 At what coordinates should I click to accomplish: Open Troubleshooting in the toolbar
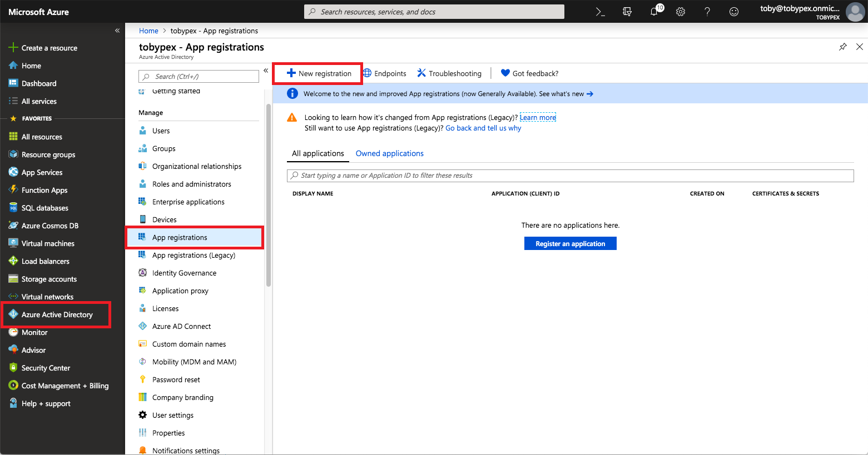click(449, 73)
